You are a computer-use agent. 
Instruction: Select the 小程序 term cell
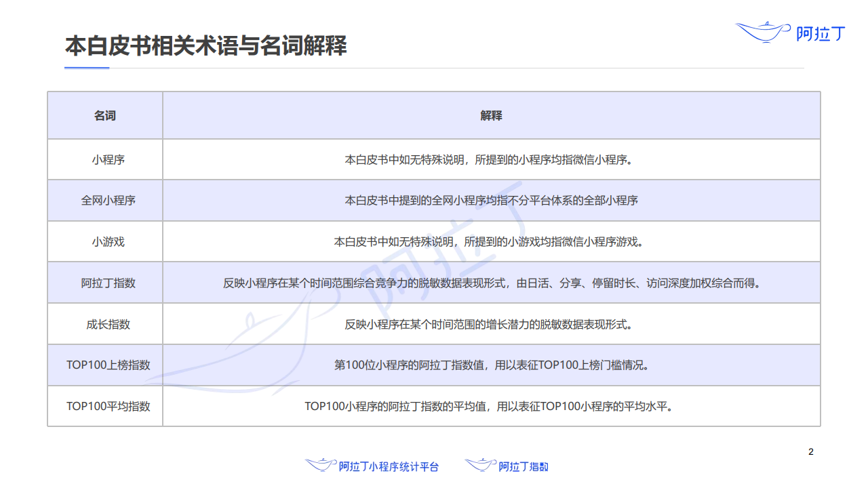click(x=108, y=160)
